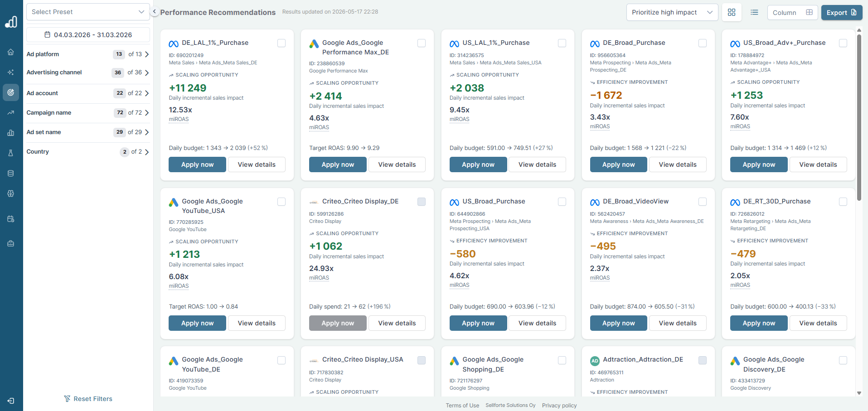
Task: Expand the Ad account filter
Action: (x=88, y=93)
